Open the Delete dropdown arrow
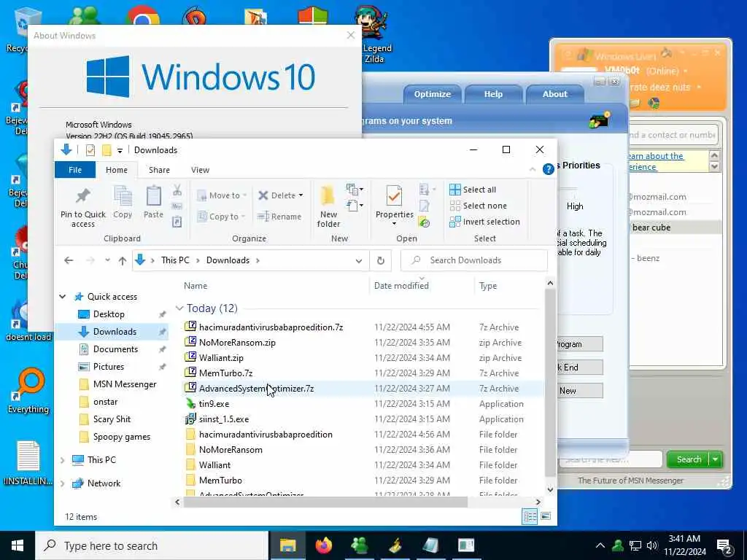This screenshot has height=560, width=747. (x=301, y=195)
